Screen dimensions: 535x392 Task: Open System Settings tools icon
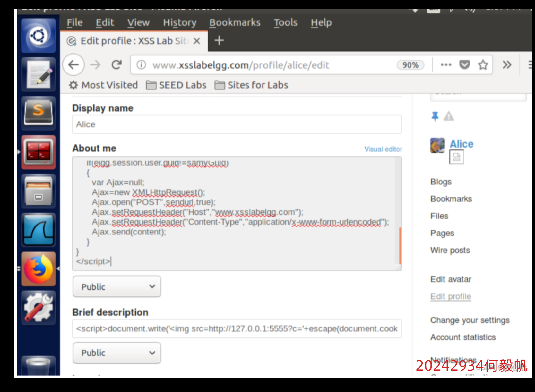click(39, 308)
